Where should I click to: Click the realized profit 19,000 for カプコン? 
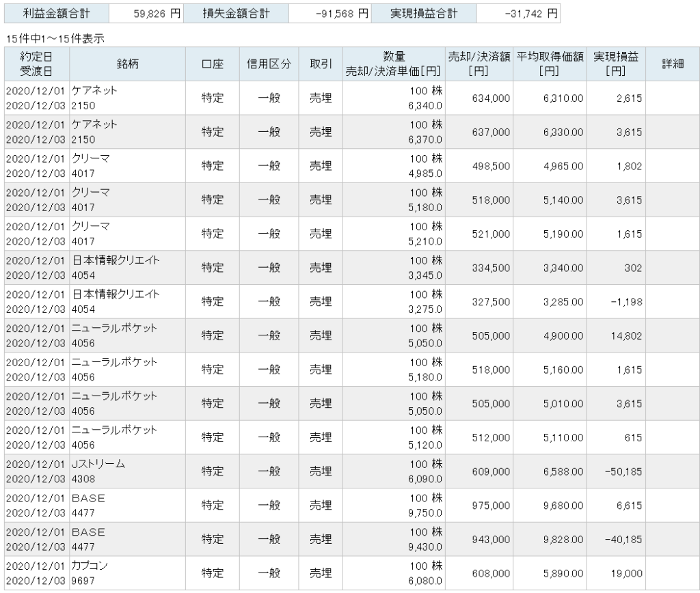click(626, 573)
